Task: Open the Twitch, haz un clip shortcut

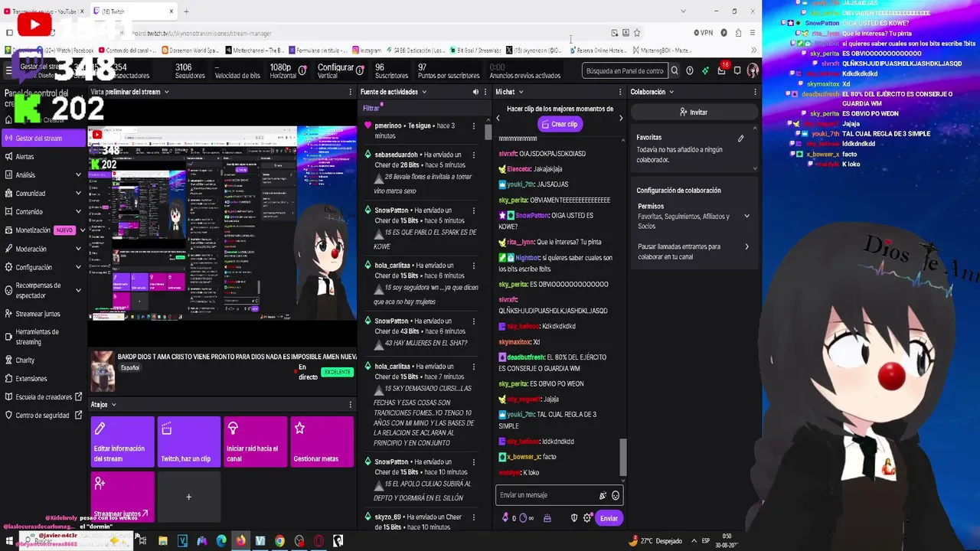Action: pyautogui.click(x=188, y=442)
